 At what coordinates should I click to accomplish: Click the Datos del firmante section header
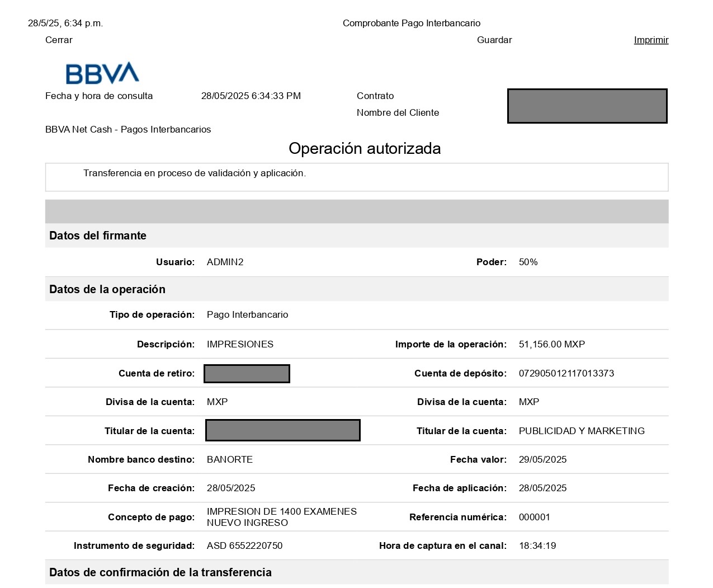point(98,236)
